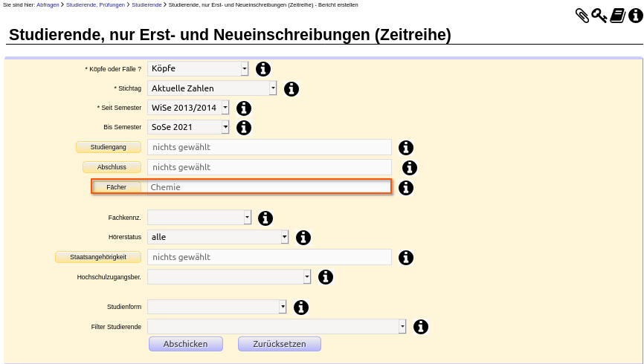Click the info icon next to the book icon

[x=635, y=16]
